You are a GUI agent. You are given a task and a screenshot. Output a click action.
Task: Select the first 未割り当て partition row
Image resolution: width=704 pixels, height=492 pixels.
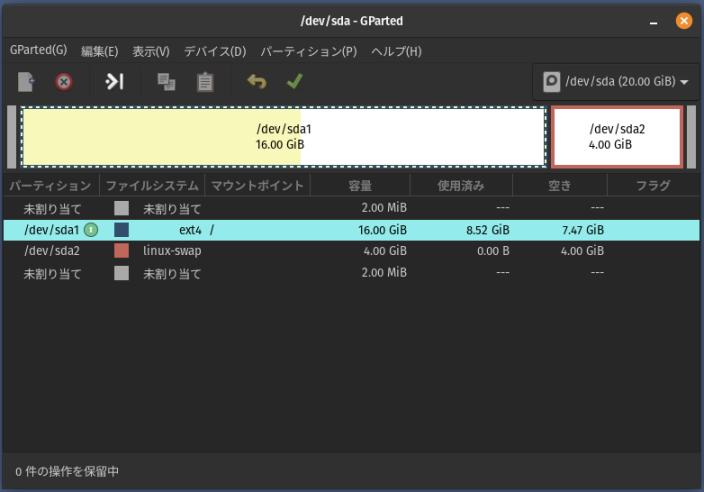[x=352, y=208]
